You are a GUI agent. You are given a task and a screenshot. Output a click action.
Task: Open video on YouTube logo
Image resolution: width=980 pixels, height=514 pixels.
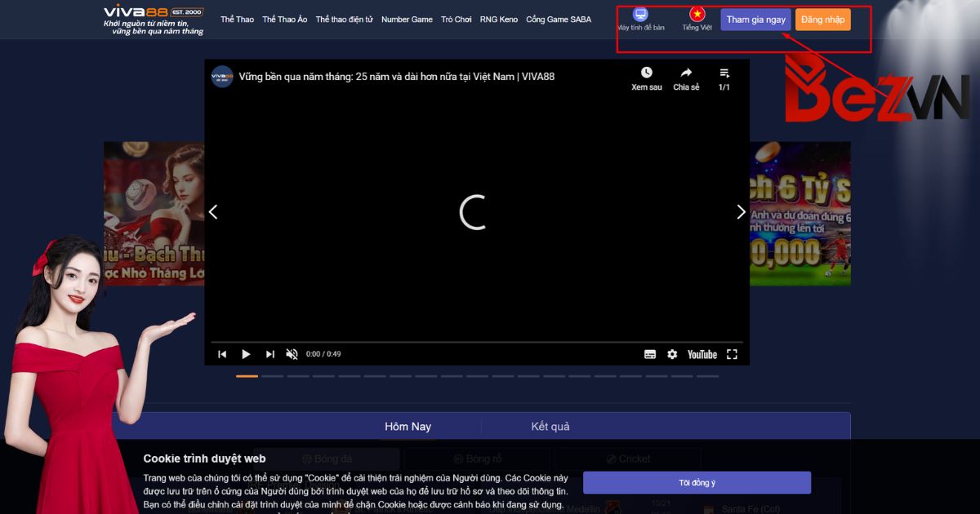pos(702,354)
